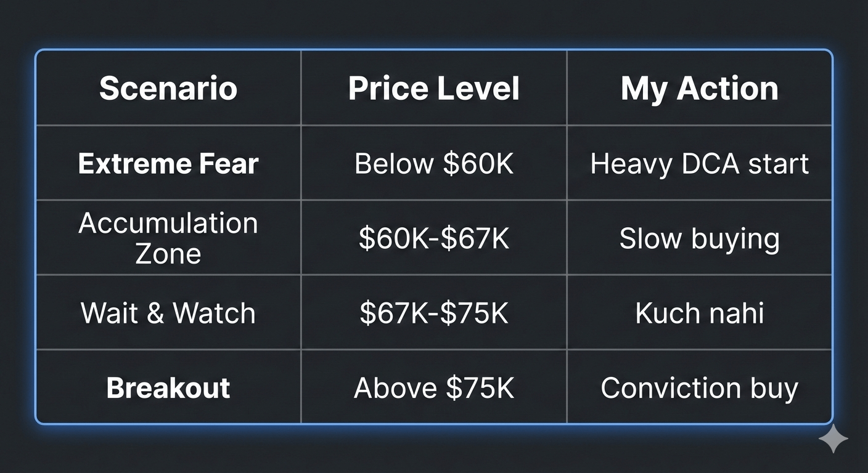
Task: Click the sparkle star icon
Action: click(x=833, y=439)
